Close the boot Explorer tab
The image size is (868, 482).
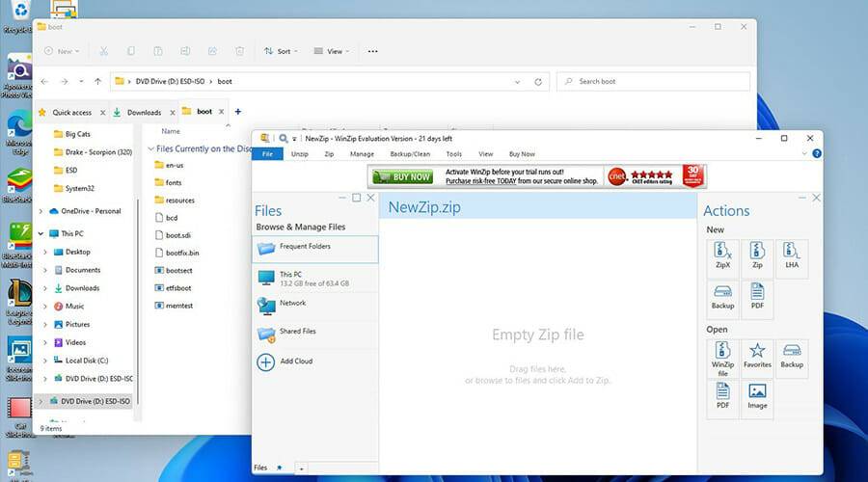tap(221, 112)
